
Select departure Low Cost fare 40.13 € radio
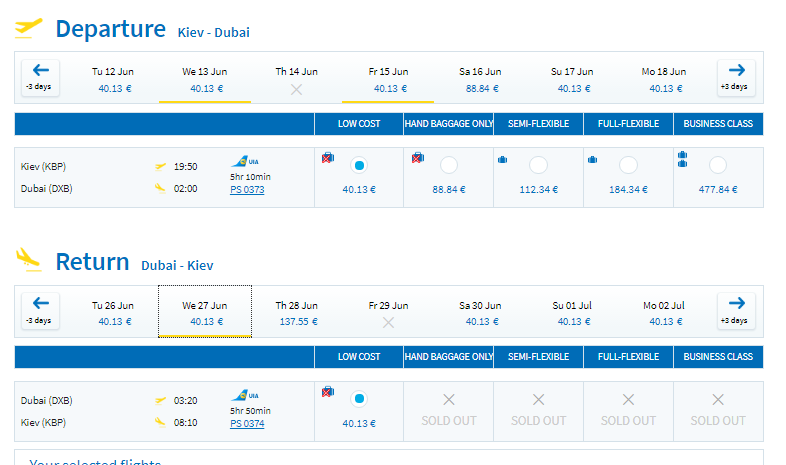(x=359, y=165)
